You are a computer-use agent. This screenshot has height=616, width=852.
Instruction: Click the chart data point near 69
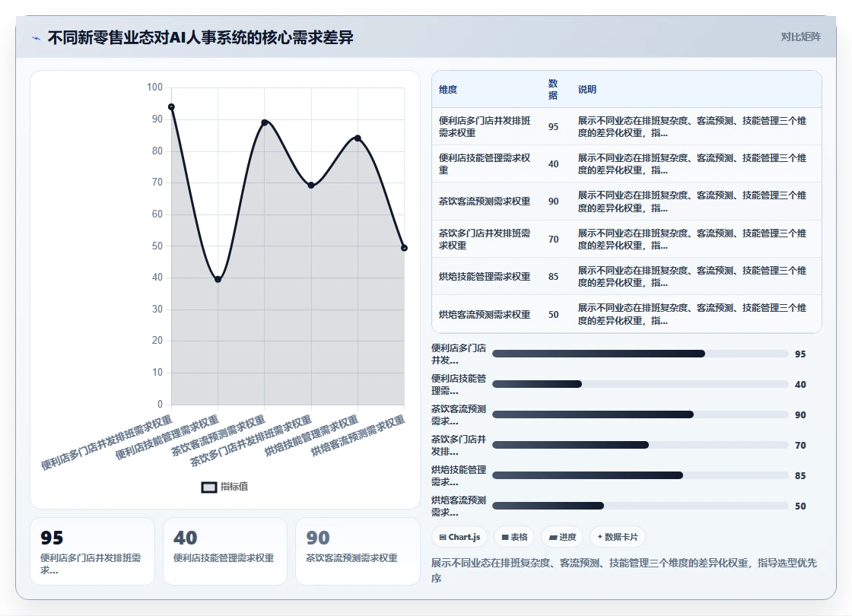pyautogui.click(x=311, y=186)
